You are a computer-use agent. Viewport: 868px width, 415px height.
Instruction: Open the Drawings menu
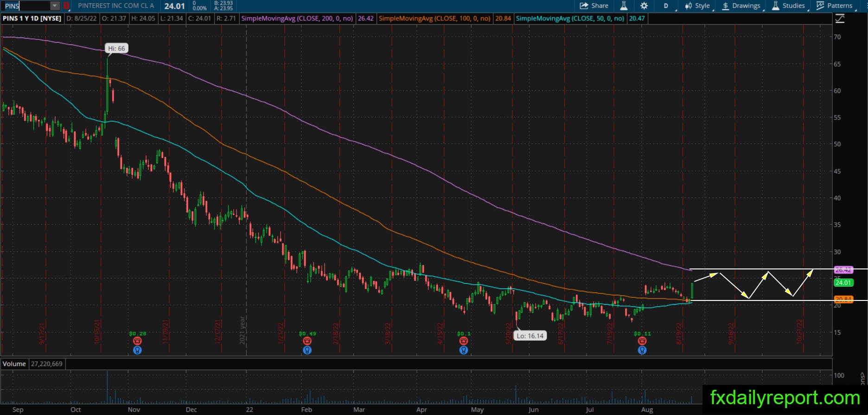[741, 6]
